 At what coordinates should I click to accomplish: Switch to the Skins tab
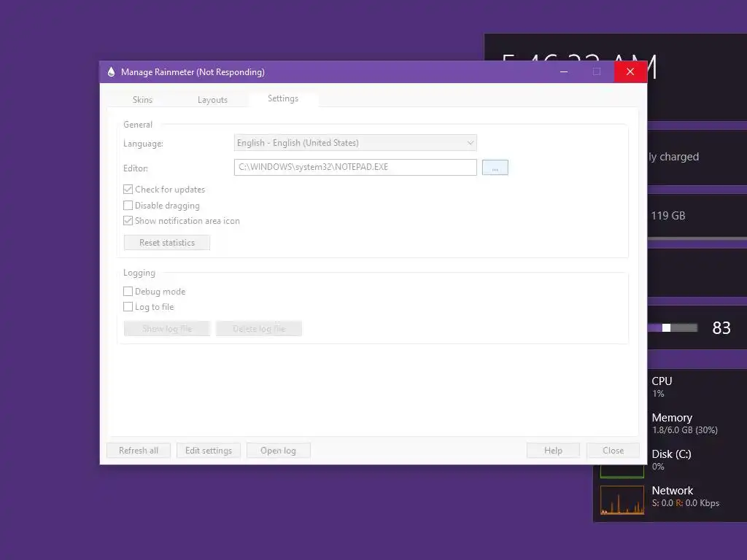[142, 99]
